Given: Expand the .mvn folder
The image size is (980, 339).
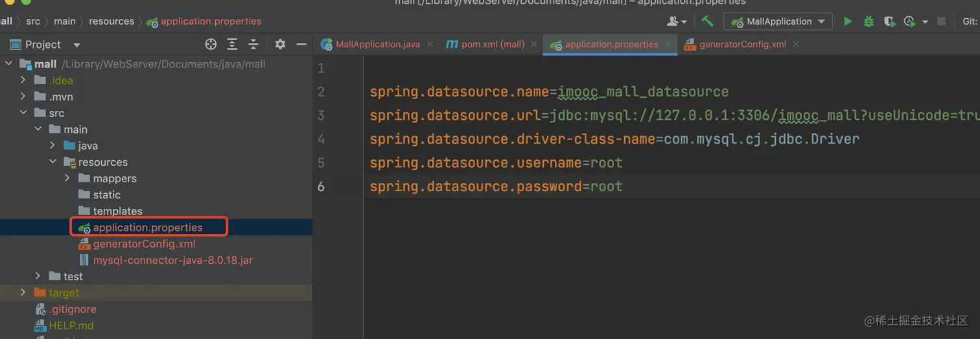Looking at the screenshot, I should [23, 96].
